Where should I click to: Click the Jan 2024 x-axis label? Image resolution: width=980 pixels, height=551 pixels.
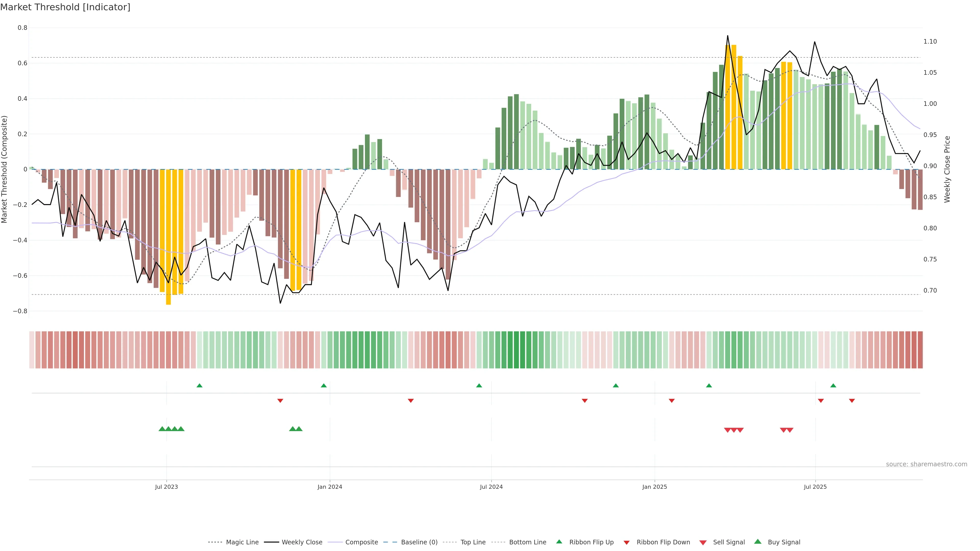[x=330, y=487]
